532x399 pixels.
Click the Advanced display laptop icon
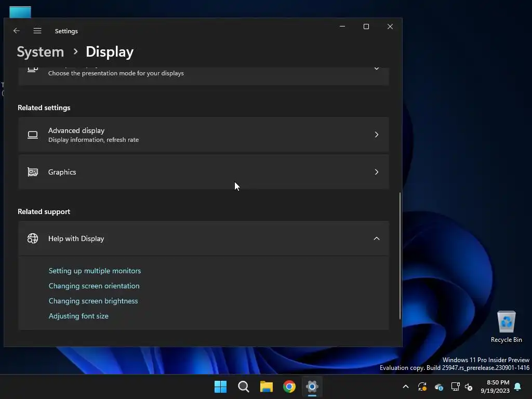click(33, 135)
